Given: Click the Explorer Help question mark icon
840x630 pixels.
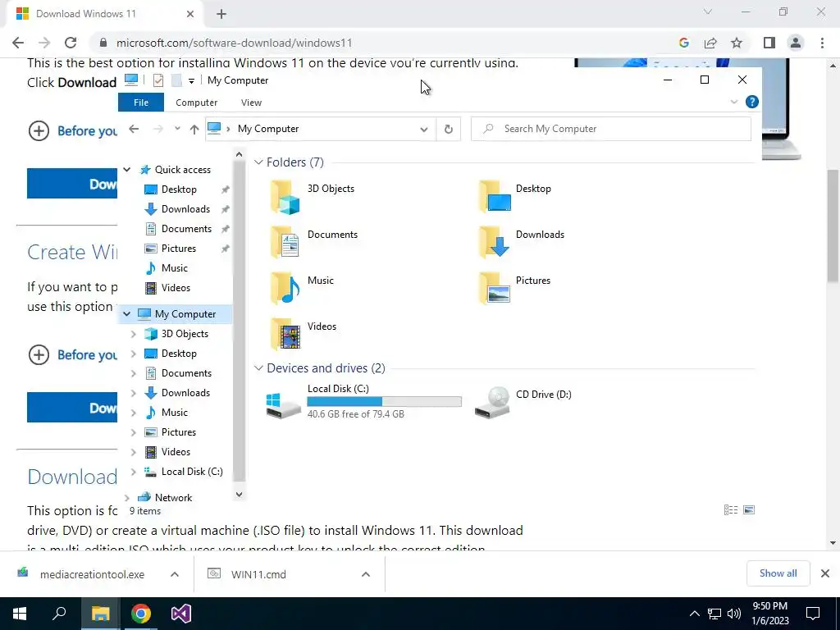Looking at the screenshot, I should click(751, 102).
